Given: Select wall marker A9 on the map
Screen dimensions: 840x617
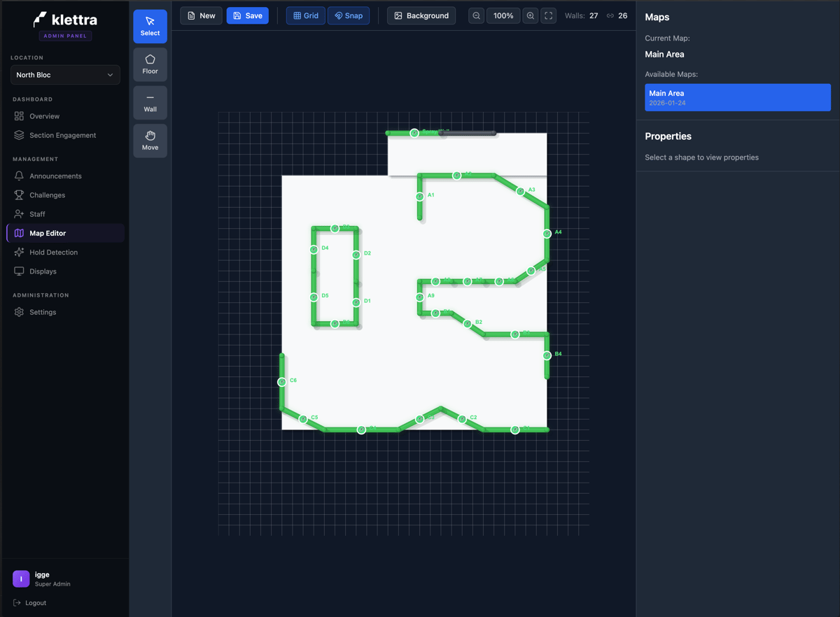Looking at the screenshot, I should pos(420,297).
